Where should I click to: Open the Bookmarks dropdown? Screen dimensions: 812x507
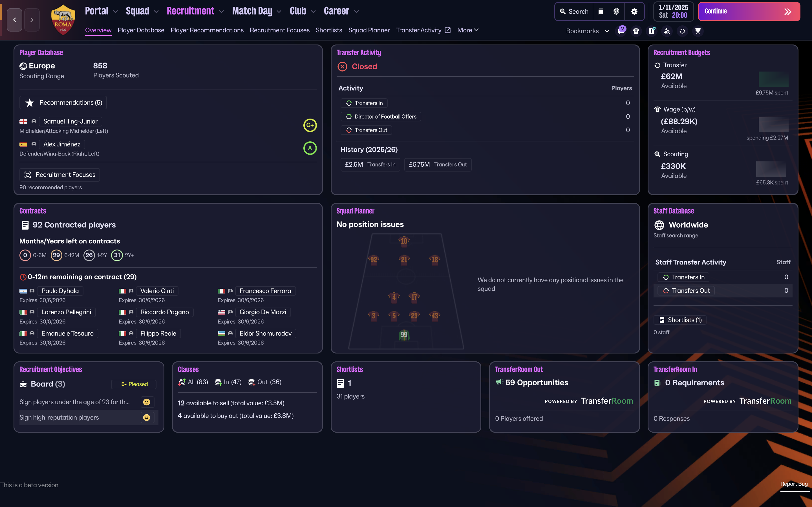click(587, 31)
